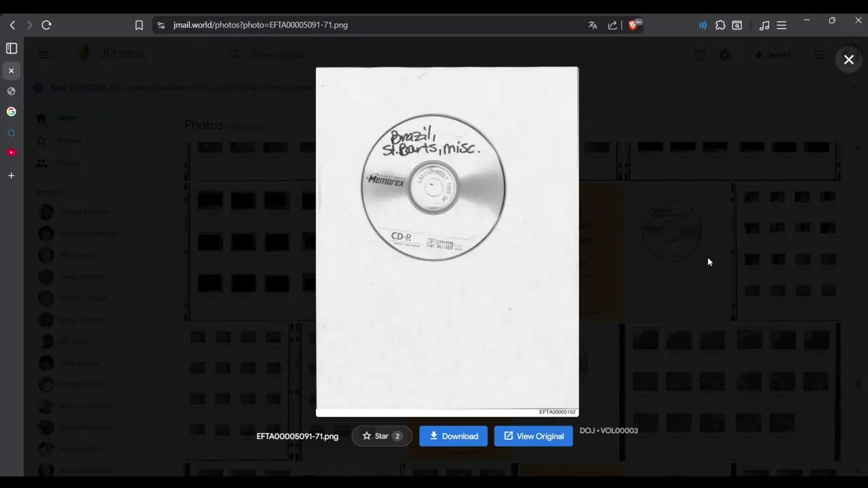The image size is (868, 488).
Task: Close the vertical tab with X icon
Action: coord(12,70)
